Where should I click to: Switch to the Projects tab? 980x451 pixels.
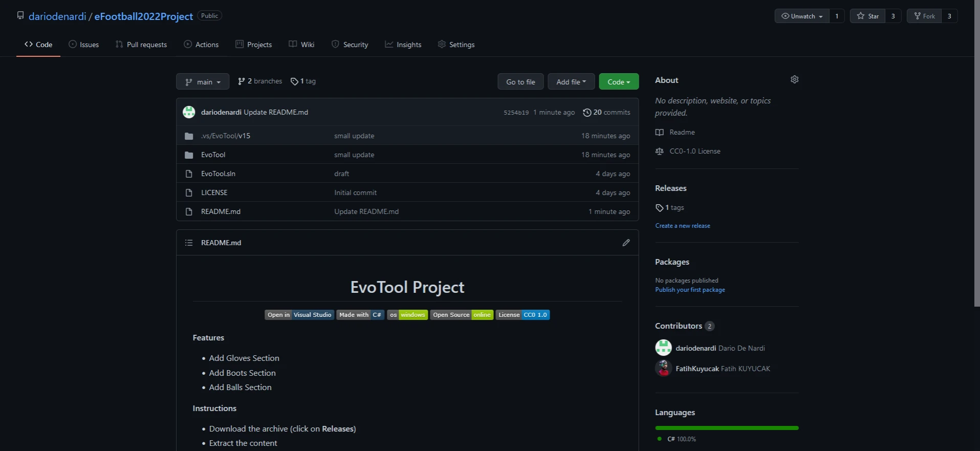click(x=254, y=45)
